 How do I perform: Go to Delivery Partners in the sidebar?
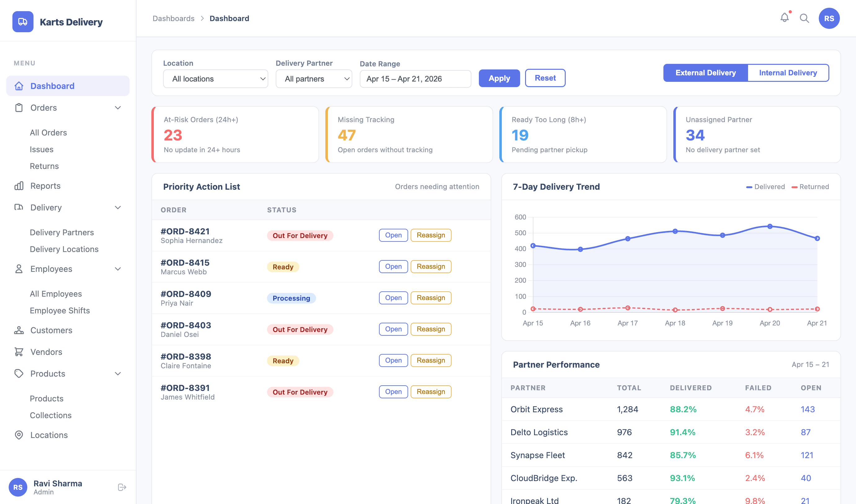coord(62,232)
